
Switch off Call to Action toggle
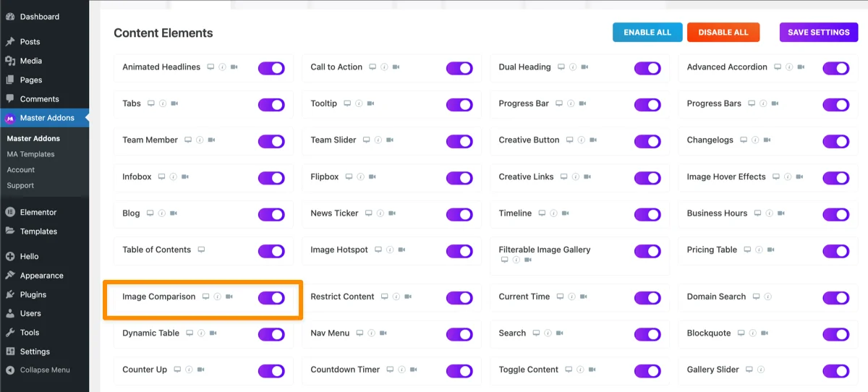pyautogui.click(x=459, y=68)
